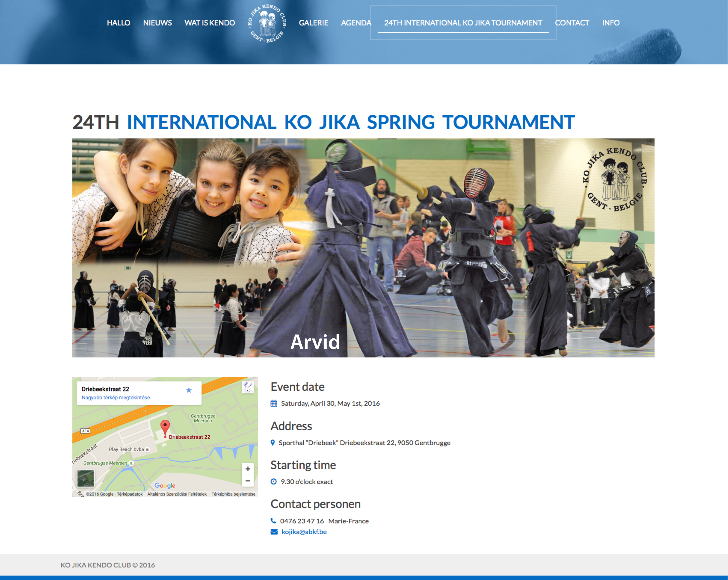728x580 pixels.
Task: Zoom out the map with minus button
Action: 247,481
